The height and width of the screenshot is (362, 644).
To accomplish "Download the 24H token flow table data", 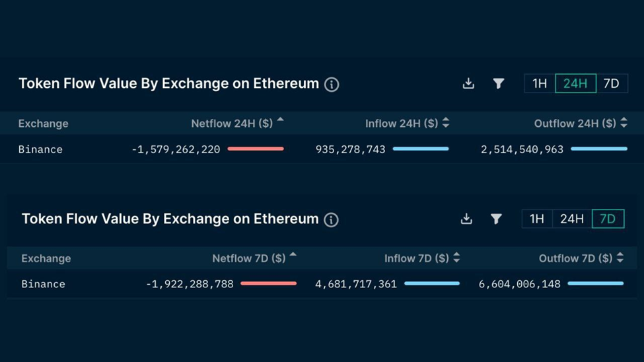I will point(468,83).
